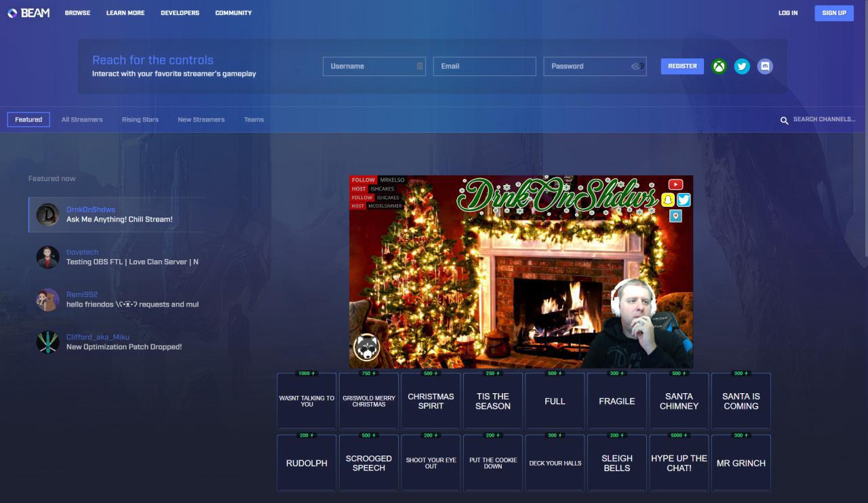The height and width of the screenshot is (503, 868).
Task: Click the Sign Up button
Action: coord(833,13)
